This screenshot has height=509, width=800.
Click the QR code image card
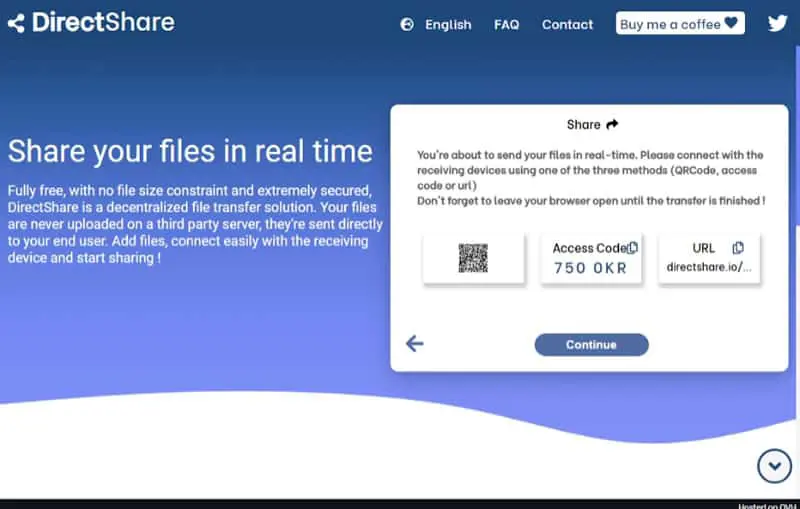click(x=473, y=258)
